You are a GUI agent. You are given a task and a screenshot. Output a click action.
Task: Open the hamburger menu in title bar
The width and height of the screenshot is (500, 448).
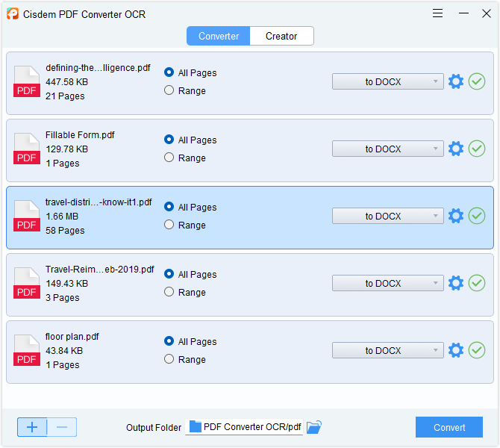tap(438, 13)
